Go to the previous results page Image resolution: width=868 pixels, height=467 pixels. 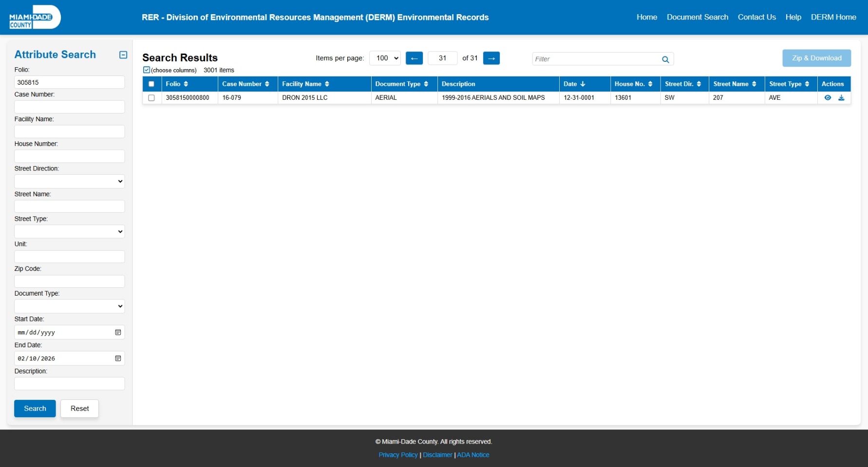[414, 58]
